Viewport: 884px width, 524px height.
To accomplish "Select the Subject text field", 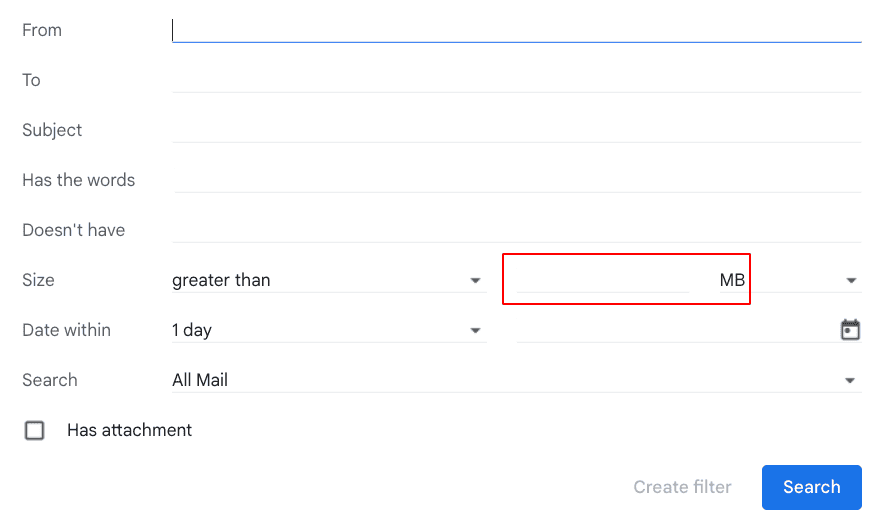I will click(516, 130).
